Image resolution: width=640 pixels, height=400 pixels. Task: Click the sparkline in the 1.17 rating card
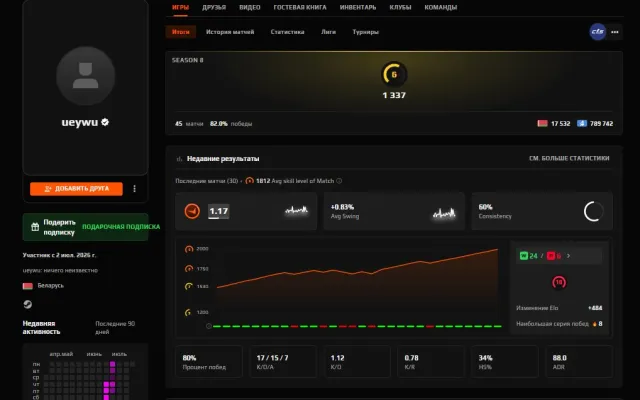296,211
